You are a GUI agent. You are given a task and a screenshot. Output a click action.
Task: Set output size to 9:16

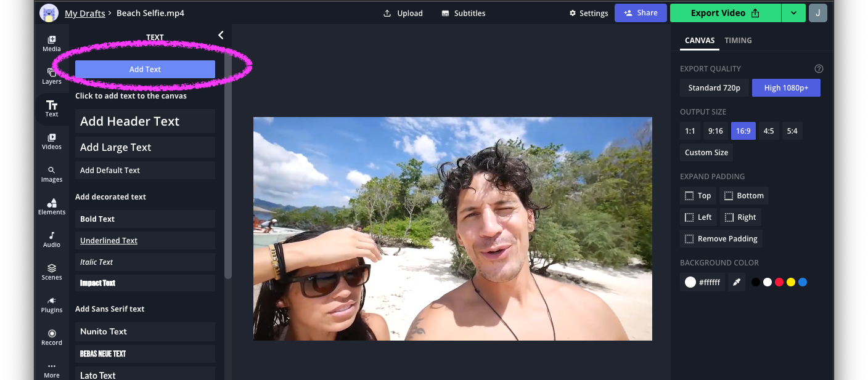pos(715,131)
